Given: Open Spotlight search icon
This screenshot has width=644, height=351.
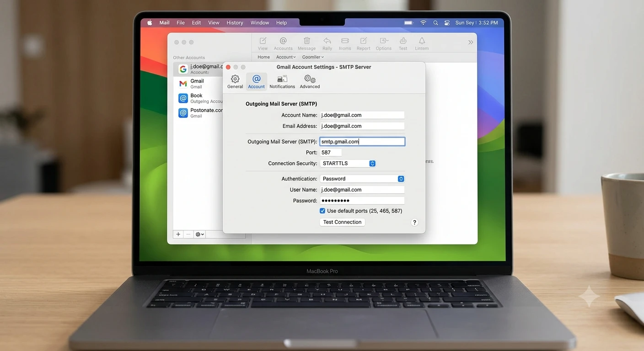Looking at the screenshot, I should pos(435,23).
